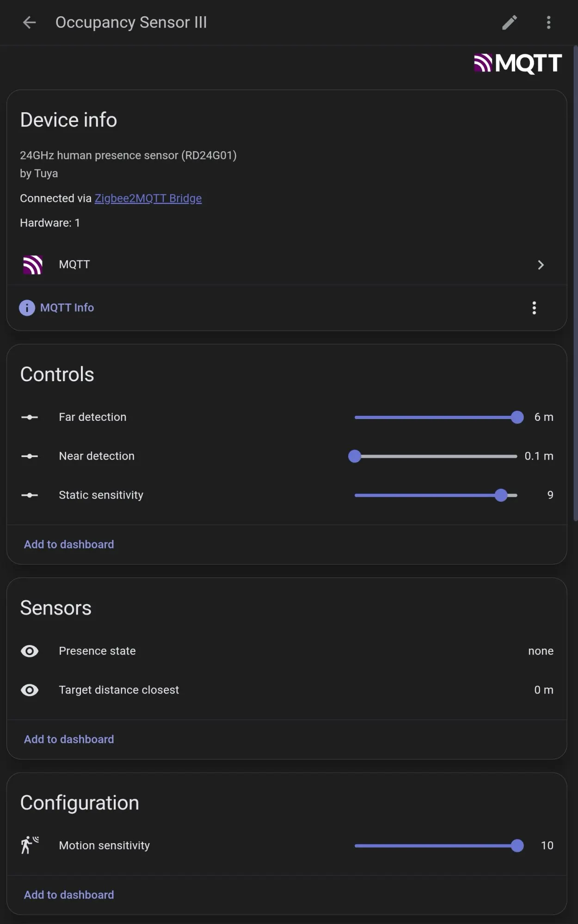Go back using the arrow icon

pos(30,22)
